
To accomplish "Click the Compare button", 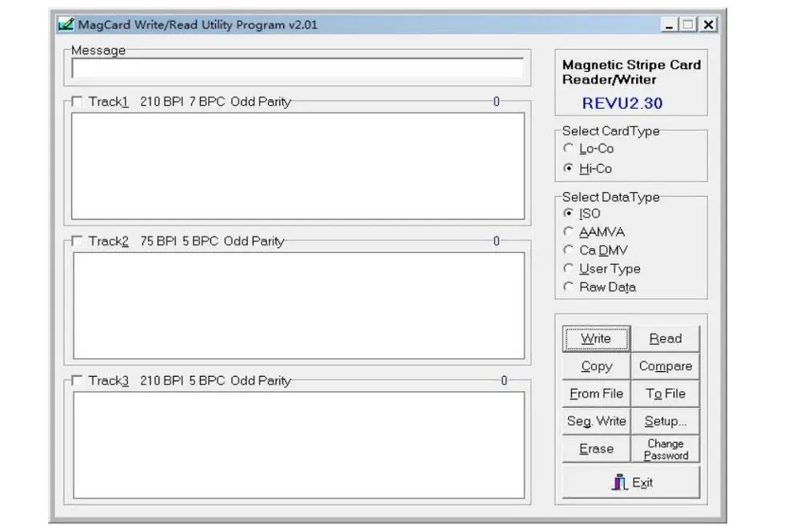I will (666, 366).
